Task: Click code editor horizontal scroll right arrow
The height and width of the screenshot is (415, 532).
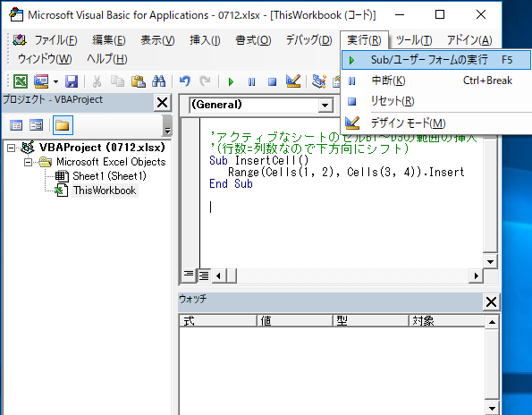Action: 476,275
